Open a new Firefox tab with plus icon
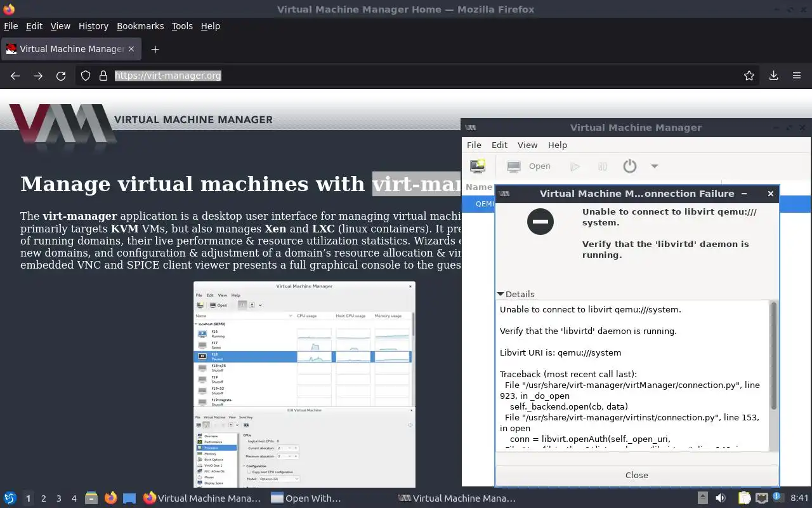The image size is (812, 508). click(x=155, y=49)
